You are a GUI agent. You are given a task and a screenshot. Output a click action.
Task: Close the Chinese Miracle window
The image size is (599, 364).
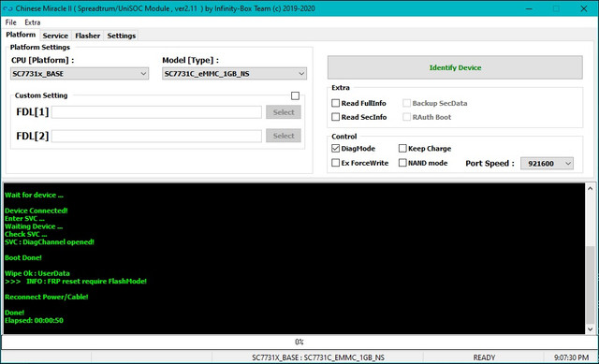(x=584, y=8)
